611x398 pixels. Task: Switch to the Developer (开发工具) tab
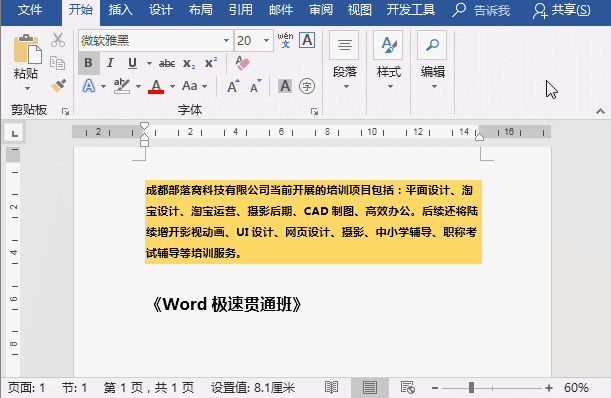411,10
